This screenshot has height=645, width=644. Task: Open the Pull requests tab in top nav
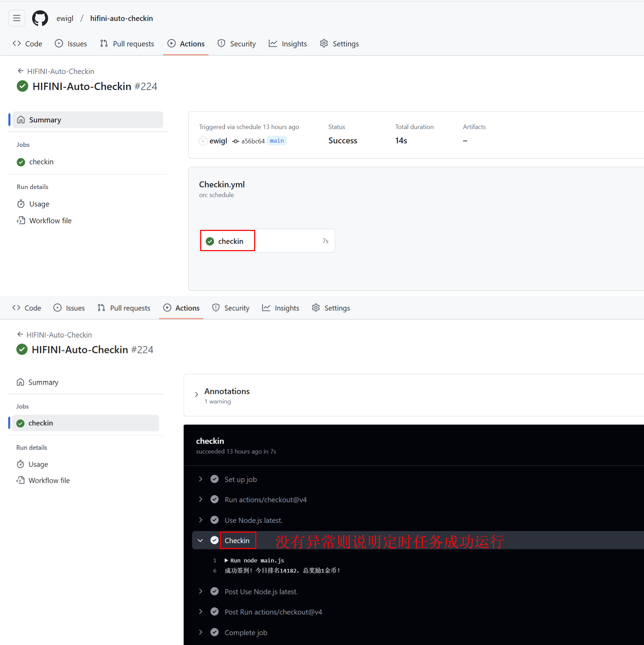(x=127, y=44)
